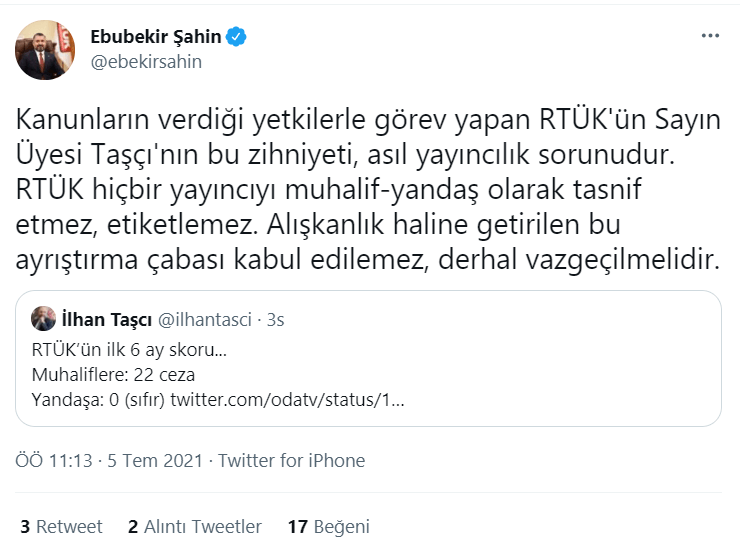Click the Muhaliflere: 22 ceza line

[x=113, y=376]
